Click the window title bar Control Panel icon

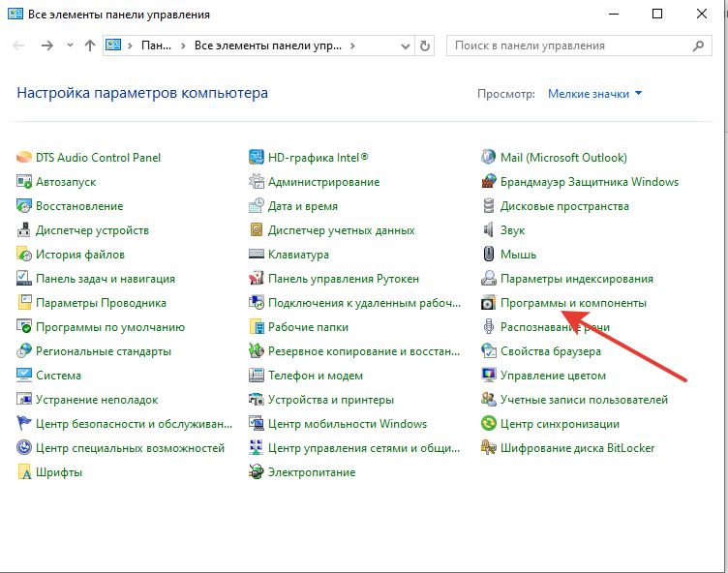[x=15, y=14]
